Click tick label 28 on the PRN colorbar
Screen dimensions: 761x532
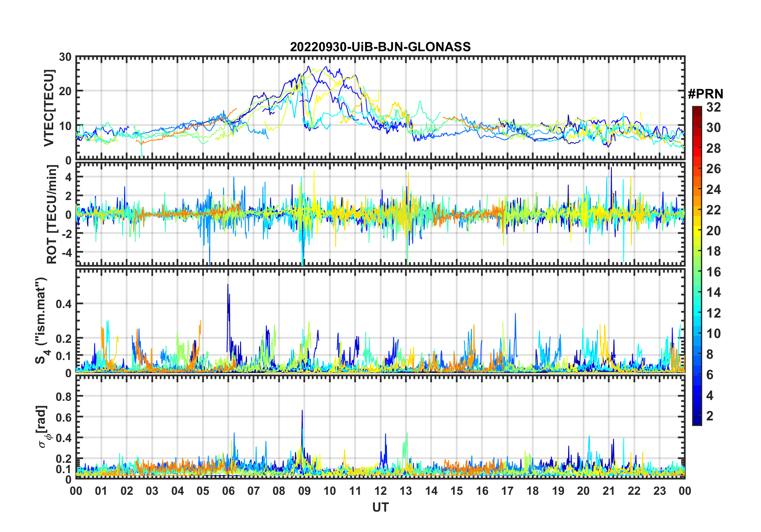pyautogui.click(x=713, y=148)
